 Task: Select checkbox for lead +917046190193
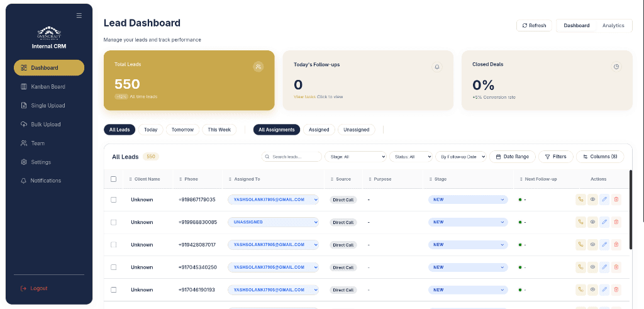[x=114, y=289]
